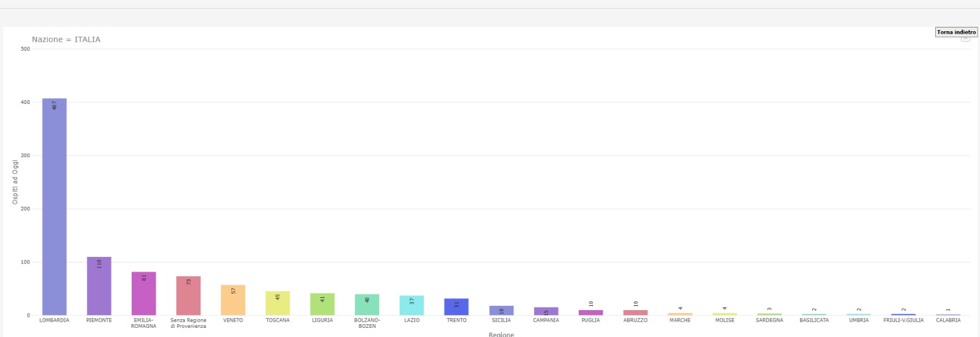The image size is (980, 337).
Task: Click the PUGLIA axis label
Action: 590,320
